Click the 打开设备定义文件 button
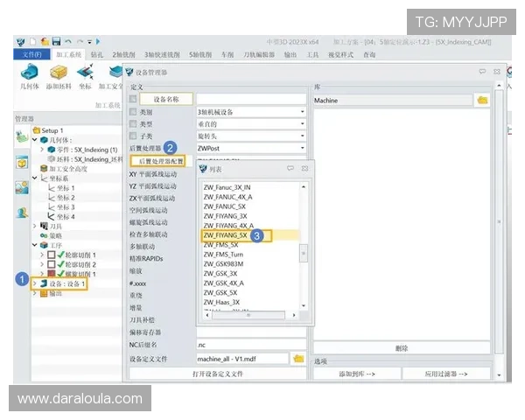This screenshot has width=525, height=420. [218, 374]
